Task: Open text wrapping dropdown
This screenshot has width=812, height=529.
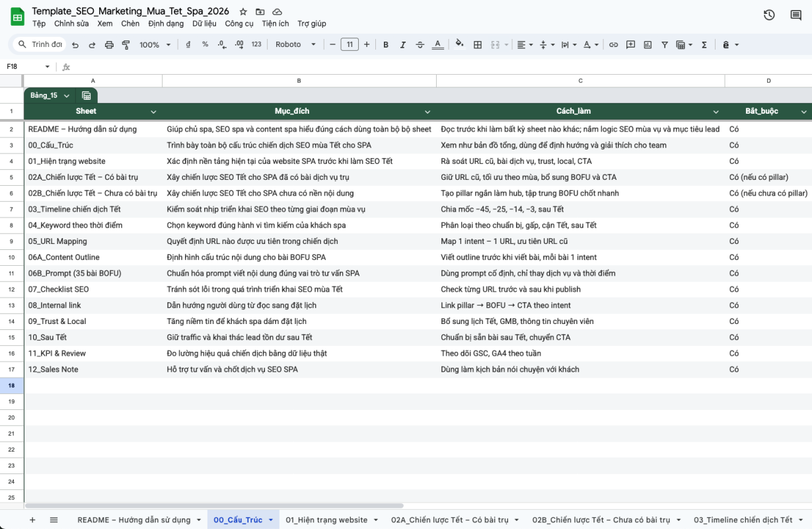Action: tap(568, 44)
